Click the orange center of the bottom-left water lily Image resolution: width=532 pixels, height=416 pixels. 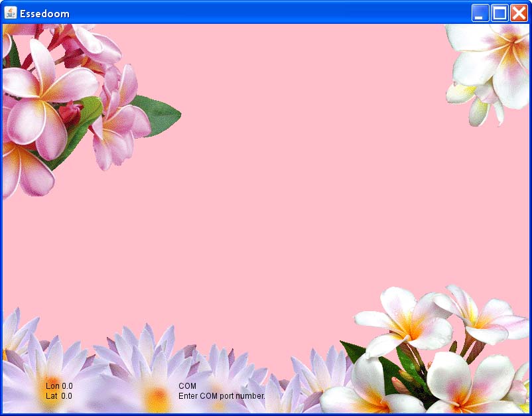157,398
